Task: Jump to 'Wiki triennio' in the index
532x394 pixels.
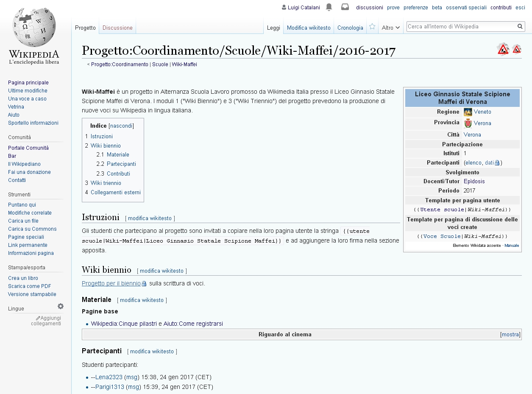Action: [x=106, y=183]
